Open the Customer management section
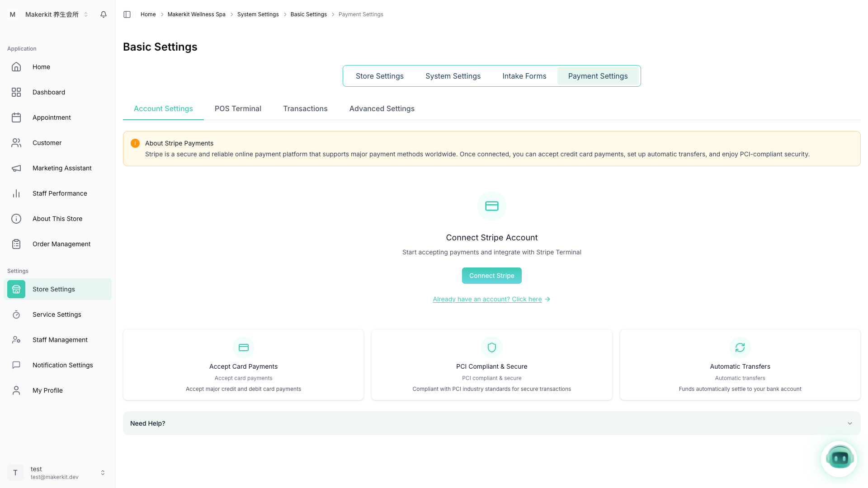The width and height of the screenshot is (868, 488). 47,143
